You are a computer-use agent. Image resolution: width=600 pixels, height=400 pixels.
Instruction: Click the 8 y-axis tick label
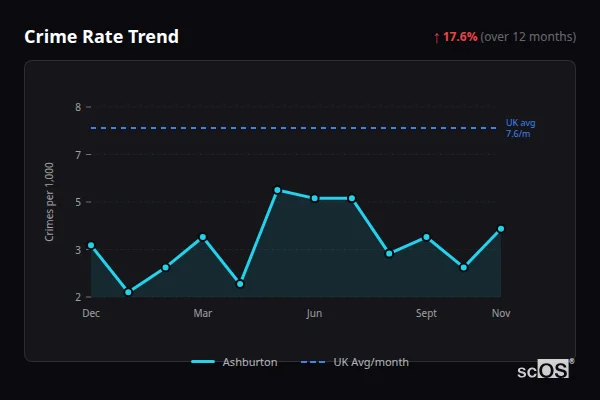click(x=78, y=107)
